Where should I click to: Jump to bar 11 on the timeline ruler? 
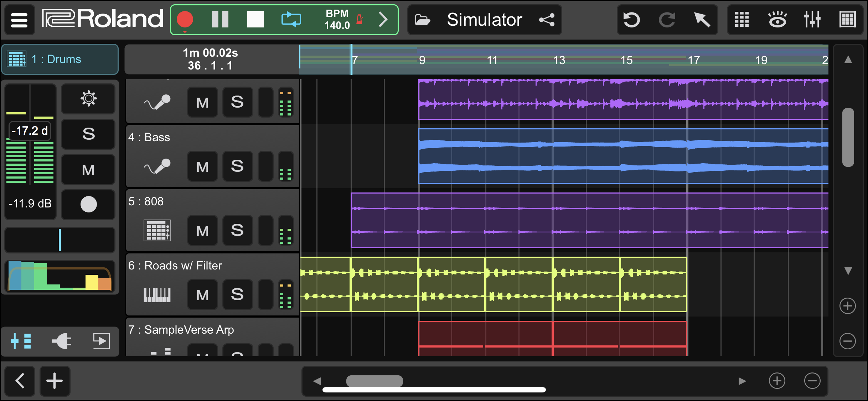coord(492,60)
